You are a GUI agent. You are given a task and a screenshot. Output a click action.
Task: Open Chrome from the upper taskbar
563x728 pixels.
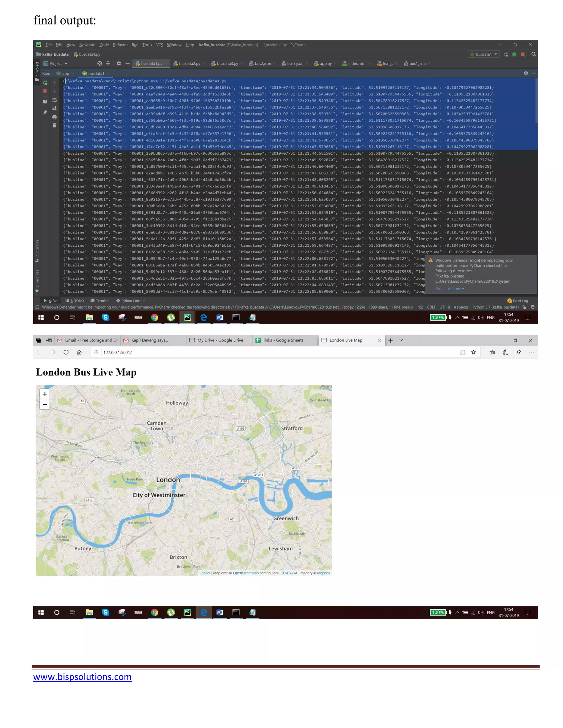tap(154, 317)
